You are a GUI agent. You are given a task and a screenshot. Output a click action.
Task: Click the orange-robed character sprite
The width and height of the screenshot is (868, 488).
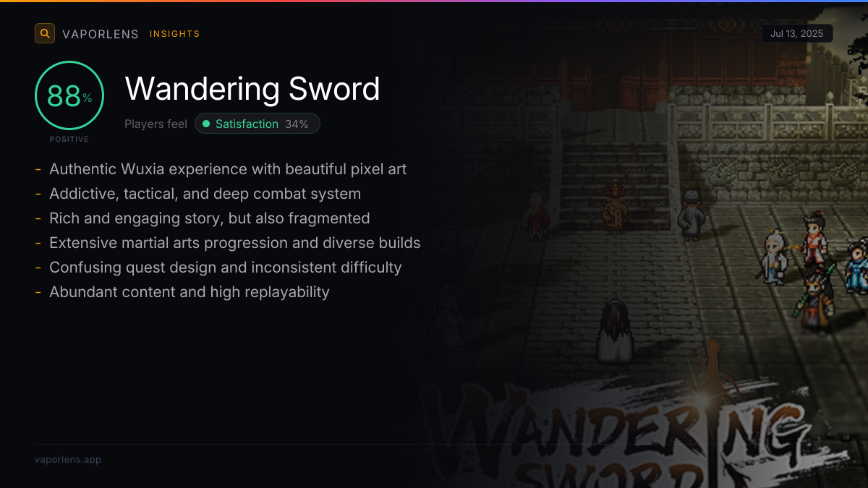coord(614,209)
